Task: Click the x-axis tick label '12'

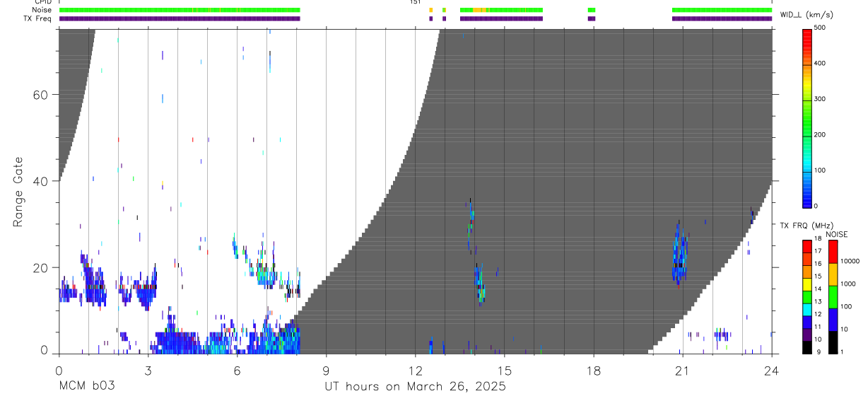Action: (415, 371)
